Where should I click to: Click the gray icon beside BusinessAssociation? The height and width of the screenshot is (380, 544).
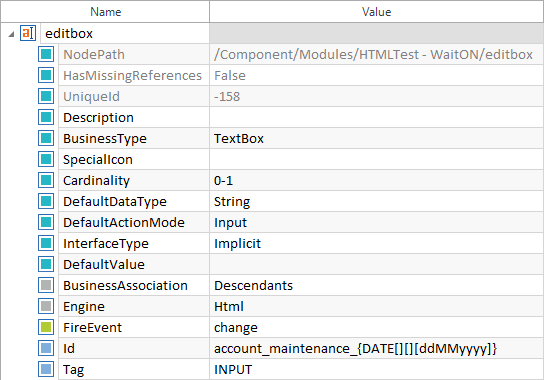pyautogui.click(x=46, y=285)
